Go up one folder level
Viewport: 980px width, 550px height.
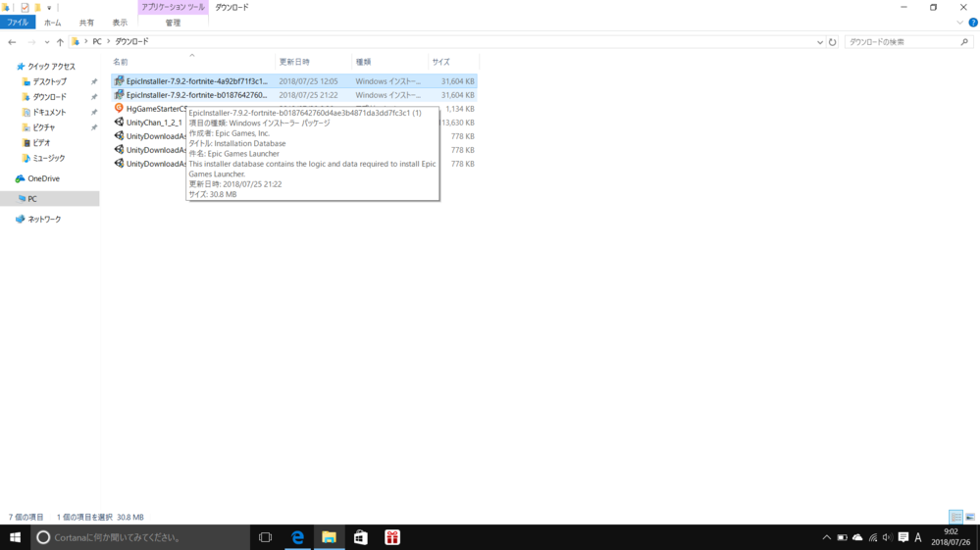tap(60, 42)
